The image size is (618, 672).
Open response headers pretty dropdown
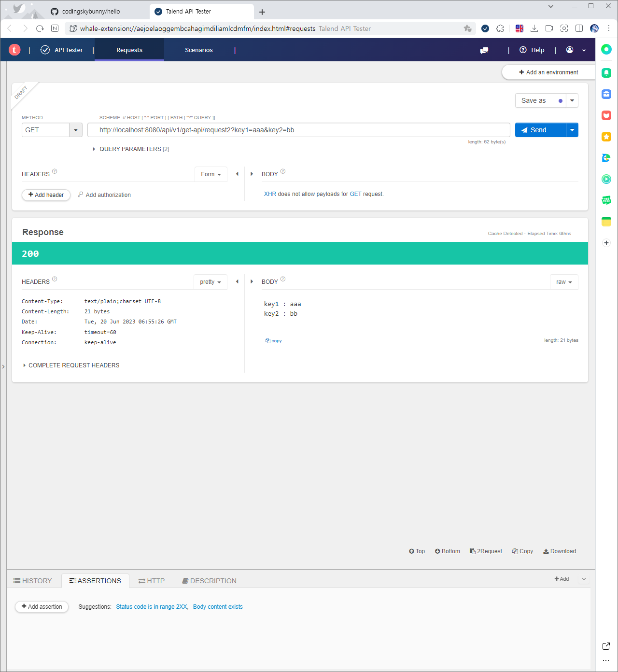click(211, 282)
